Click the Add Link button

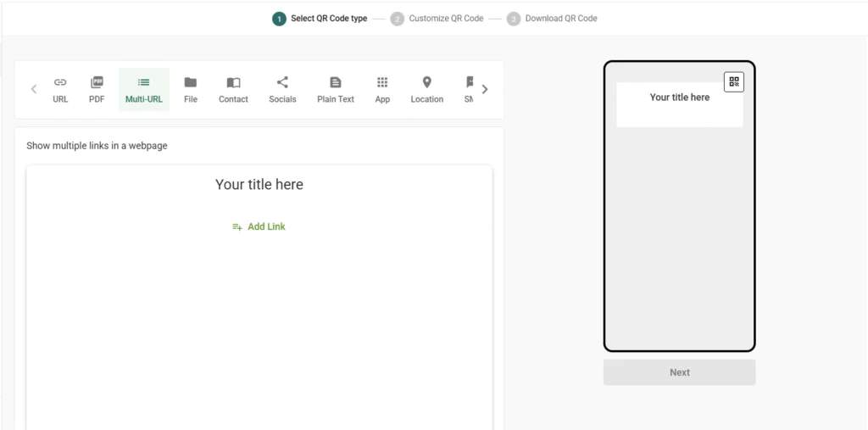(259, 226)
